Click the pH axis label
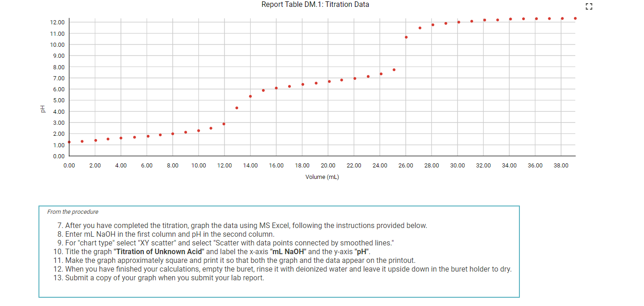This screenshot has height=306, width=644. [x=43, y=108]
